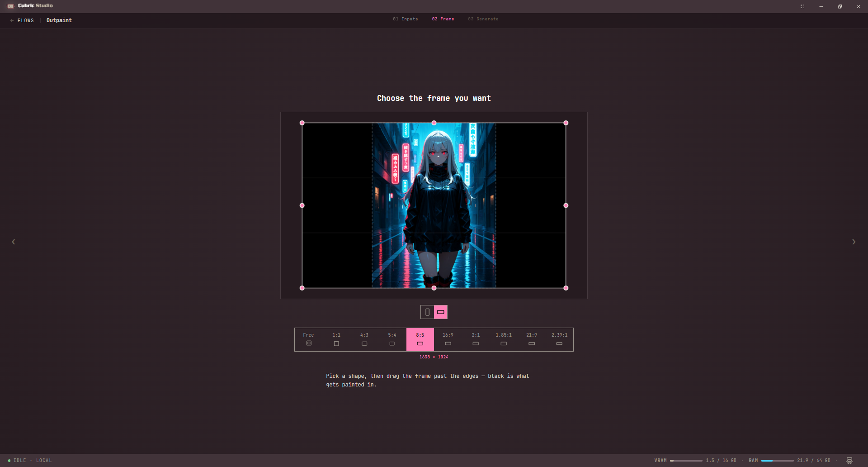868x467 pixels.
Task: Select the Free aspect ratio
Action: (308, 339)
